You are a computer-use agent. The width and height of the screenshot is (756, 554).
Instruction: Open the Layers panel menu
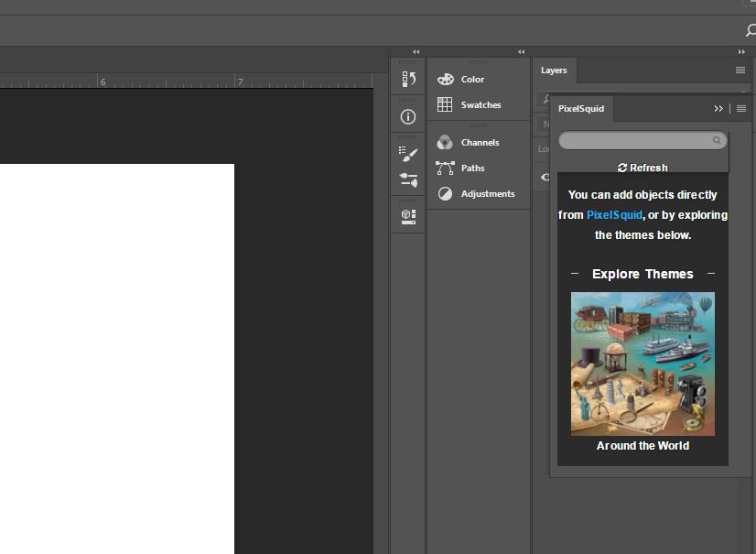[x=740, y=70]
